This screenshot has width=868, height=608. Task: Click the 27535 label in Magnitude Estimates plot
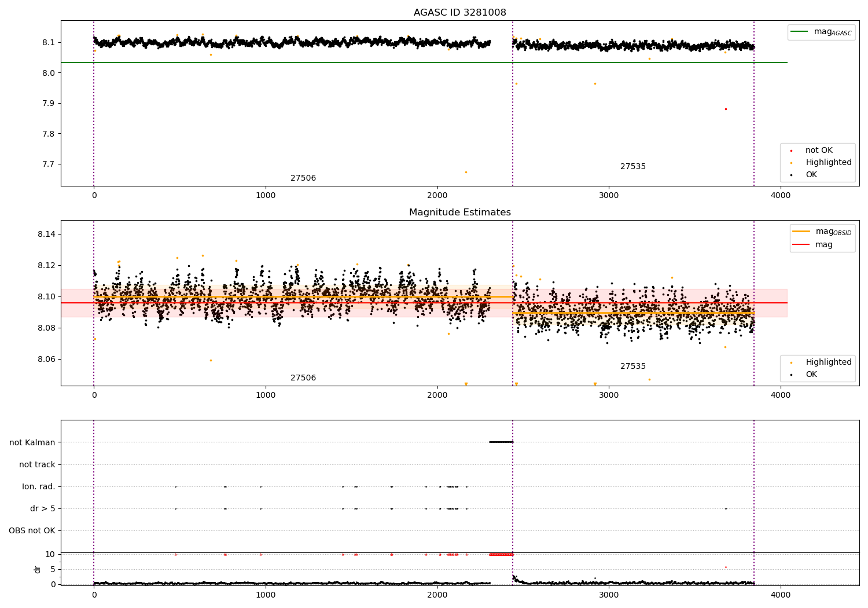[x=633, y=367]
